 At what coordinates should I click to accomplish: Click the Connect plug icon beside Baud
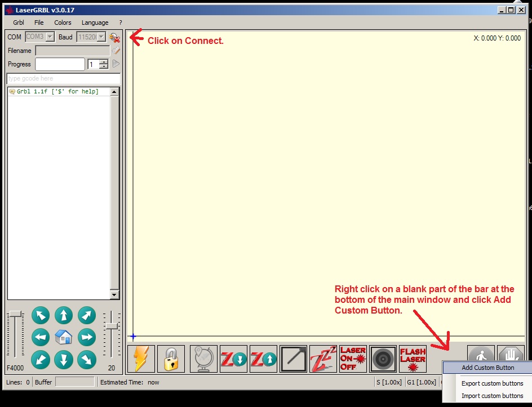(114, 37)
